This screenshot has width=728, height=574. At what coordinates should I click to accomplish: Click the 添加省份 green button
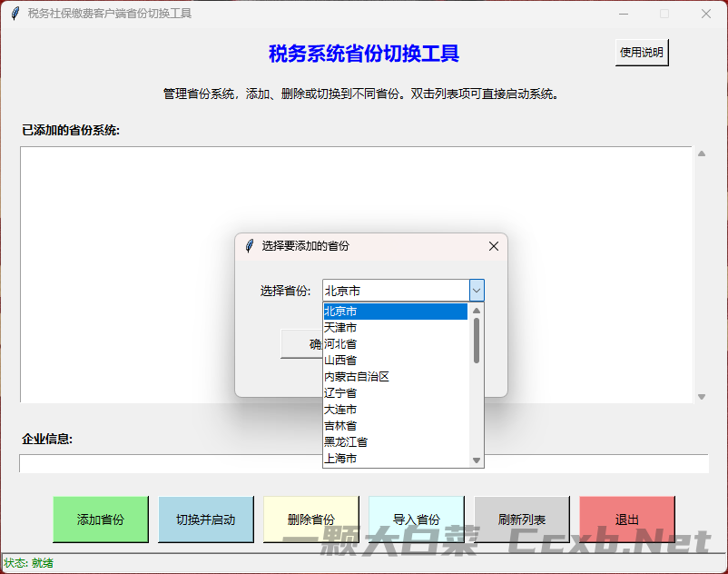[100, 520]
